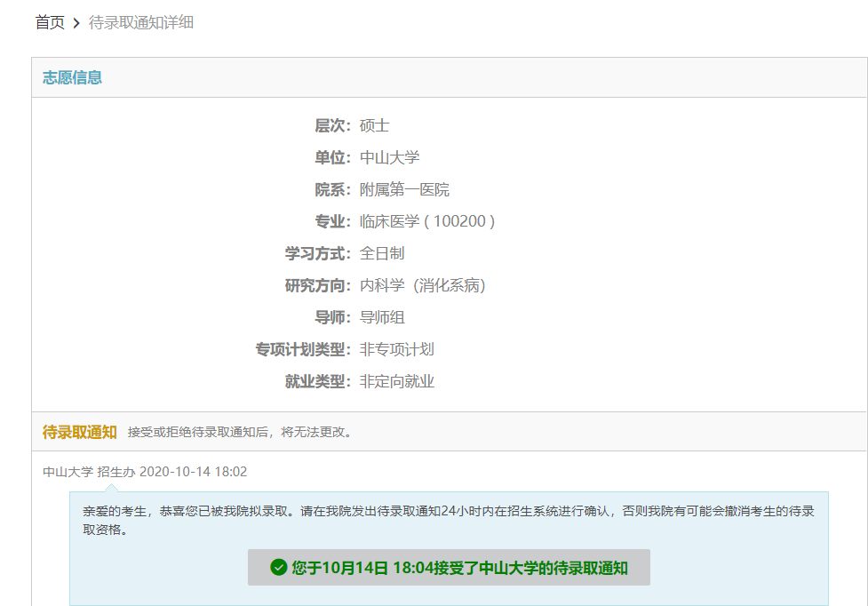Click the 全日制 study mode value
This screenshot has height=606, width=868.
click(x=382, y=253)
